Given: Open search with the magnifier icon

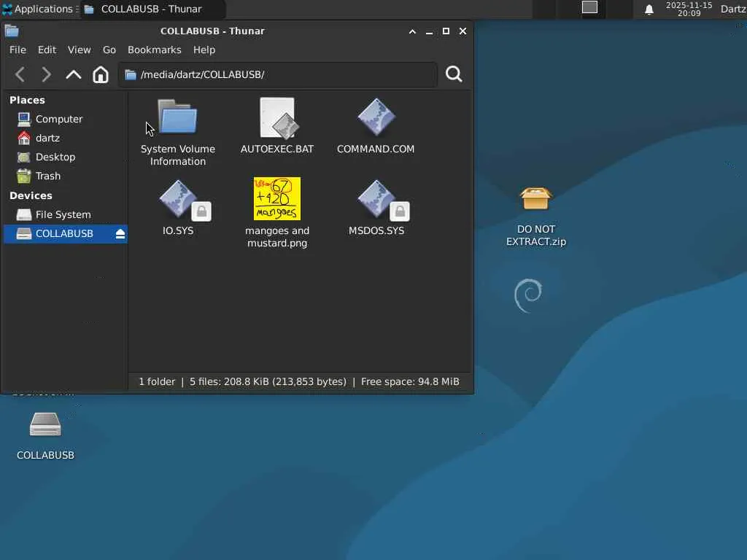Looking at the screenshot, I should point(454,74).
